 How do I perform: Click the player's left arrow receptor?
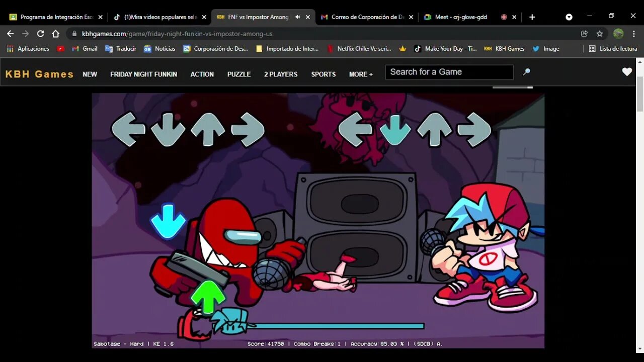tap(355, 129)
